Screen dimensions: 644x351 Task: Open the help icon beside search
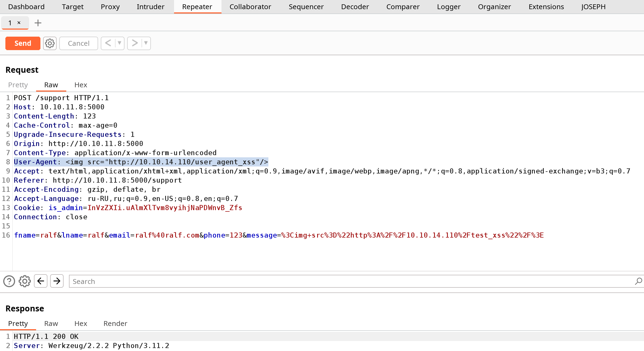(x=9, y=281)
